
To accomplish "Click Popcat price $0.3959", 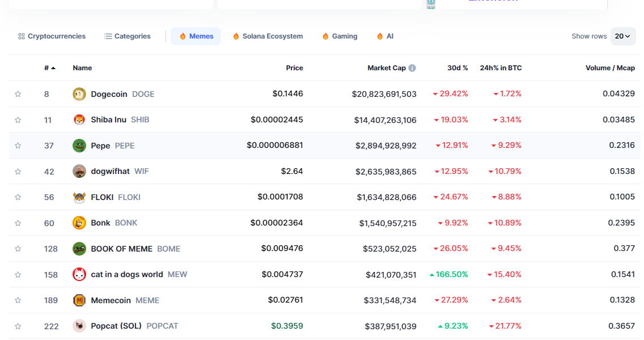I will coord(287,326).
